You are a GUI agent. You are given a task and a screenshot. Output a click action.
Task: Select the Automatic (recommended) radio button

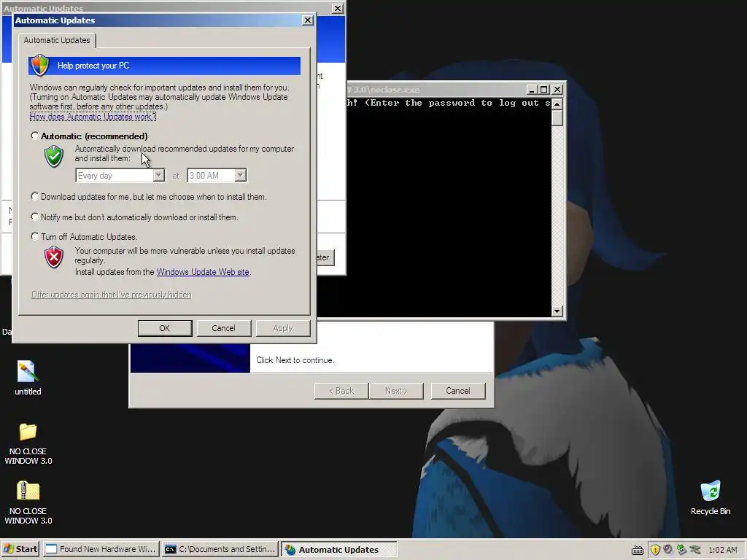(x=35, y=136)
